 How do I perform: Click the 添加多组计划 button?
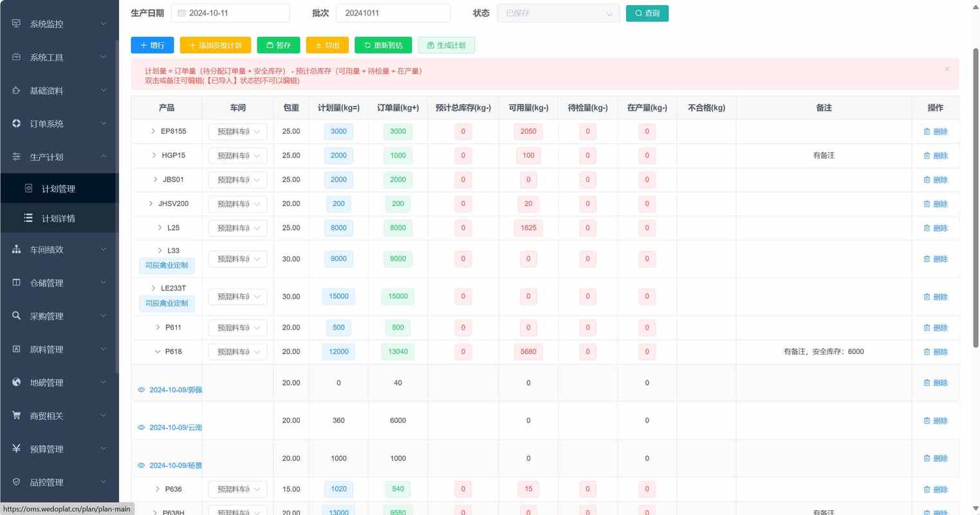(x=215, y=45)
